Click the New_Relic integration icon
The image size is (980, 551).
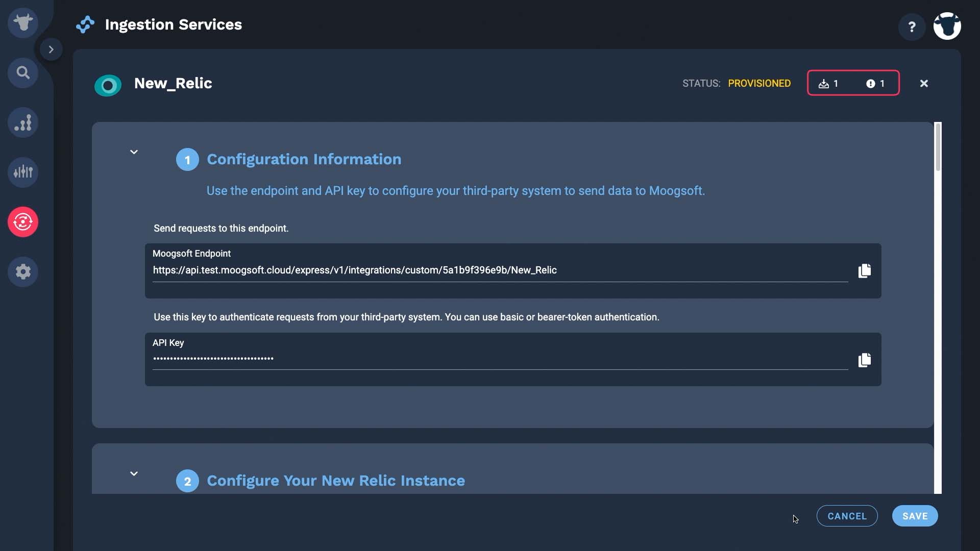(108, 85)
